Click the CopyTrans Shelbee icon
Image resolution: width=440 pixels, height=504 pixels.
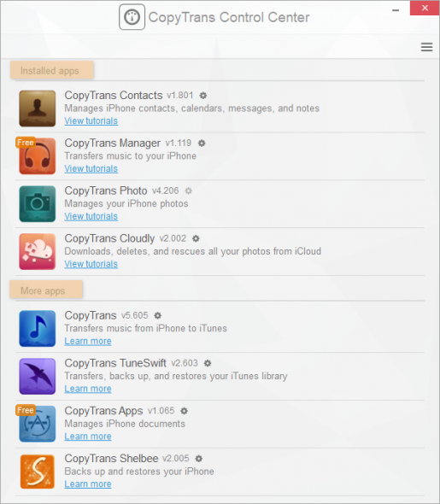tap(38, 472)
